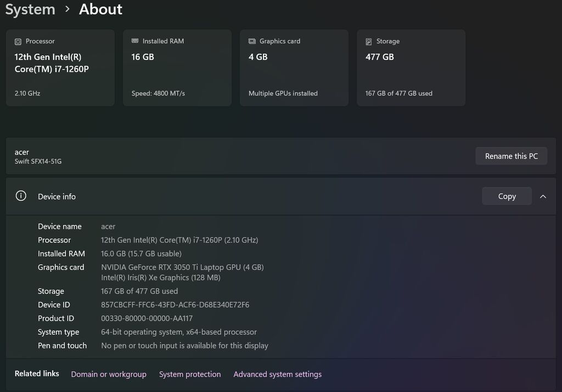
Task: Open Advanced system settings link
Action: (x=277, y=374)
